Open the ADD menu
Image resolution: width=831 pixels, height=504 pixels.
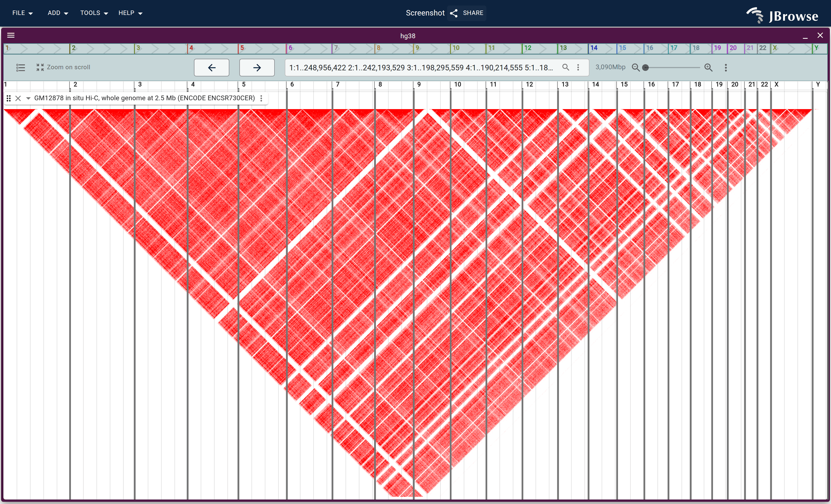58,13
